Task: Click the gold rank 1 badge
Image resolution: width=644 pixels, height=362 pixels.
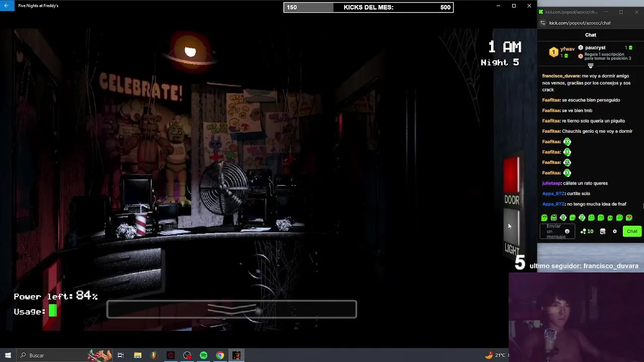Action: coord(553,52)
